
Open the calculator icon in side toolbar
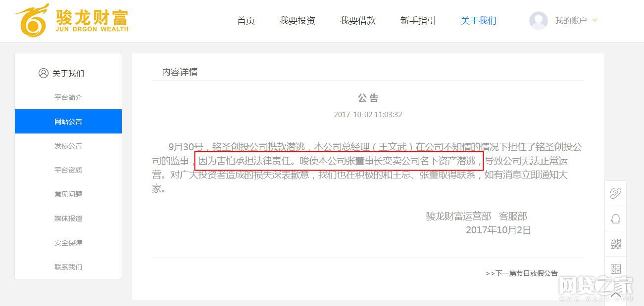615,269
